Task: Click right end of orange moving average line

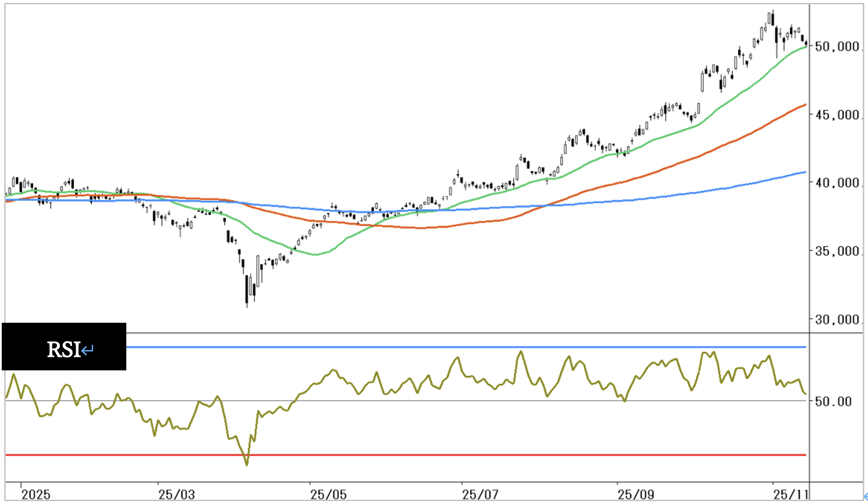Action: (x=805, y=105)
